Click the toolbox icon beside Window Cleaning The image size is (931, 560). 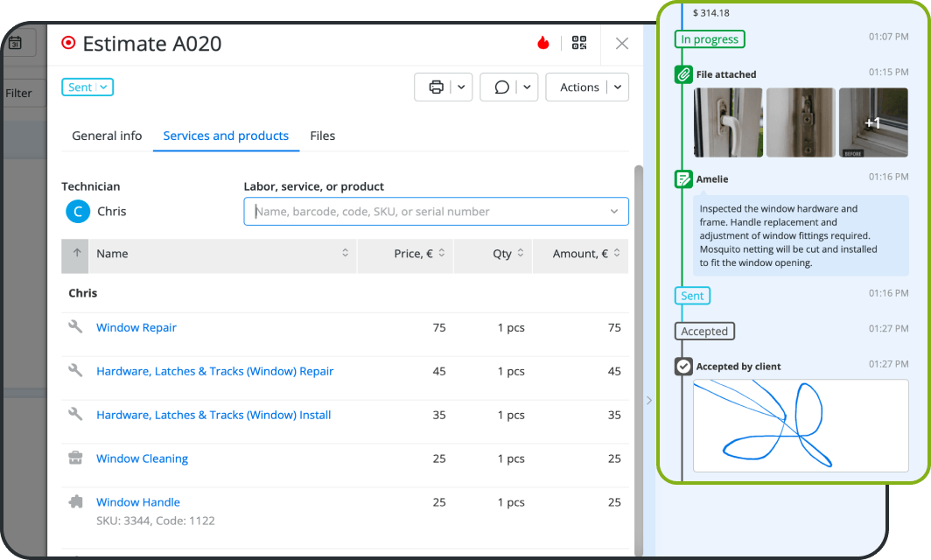click(75, 458)
